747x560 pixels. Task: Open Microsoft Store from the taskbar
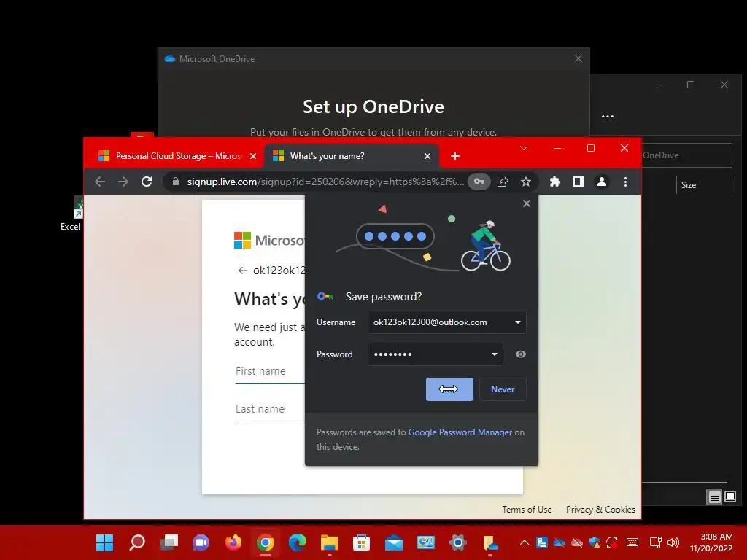point(362,542)
